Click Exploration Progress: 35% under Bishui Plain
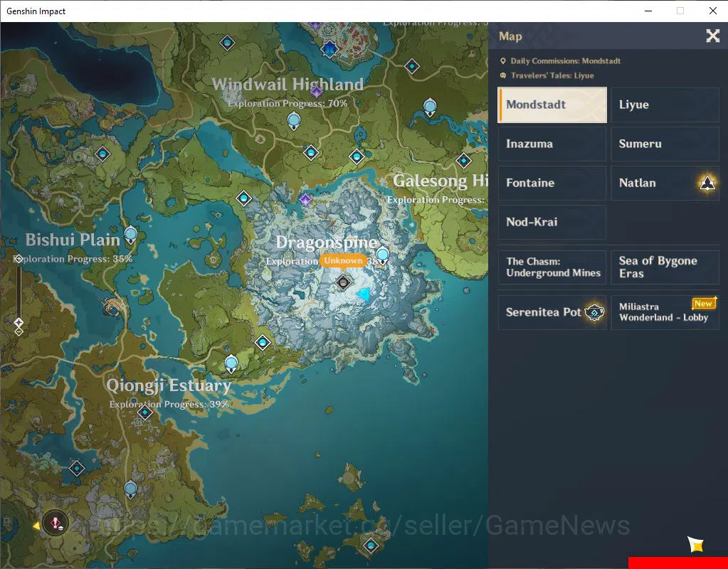Viewport: 728px width, 569px height. [x=74, y=259]
